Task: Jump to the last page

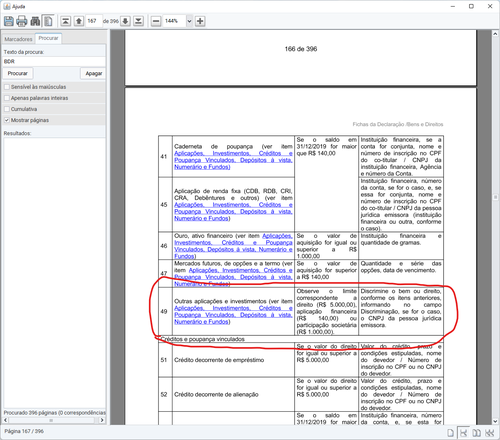Action: coord(138,21)
